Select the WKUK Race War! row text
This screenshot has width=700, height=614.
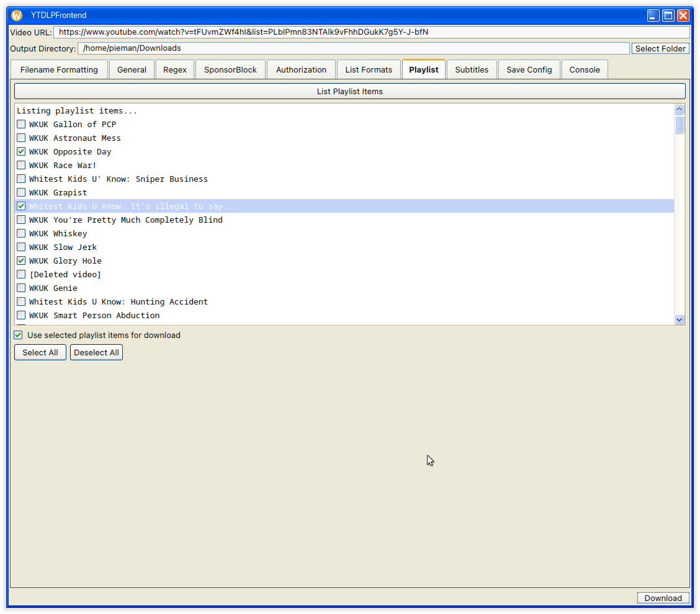(x=63, y=165)
